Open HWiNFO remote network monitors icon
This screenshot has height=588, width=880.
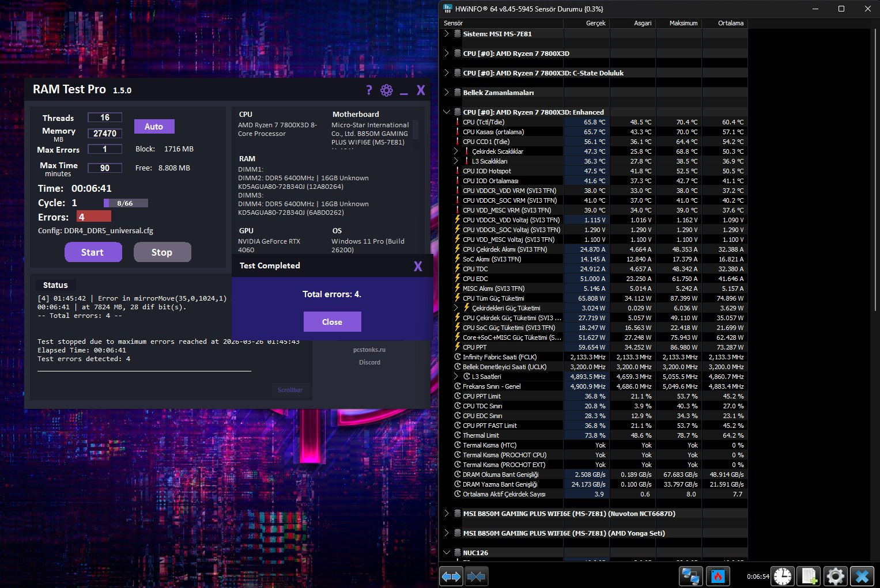click(690, 576)
